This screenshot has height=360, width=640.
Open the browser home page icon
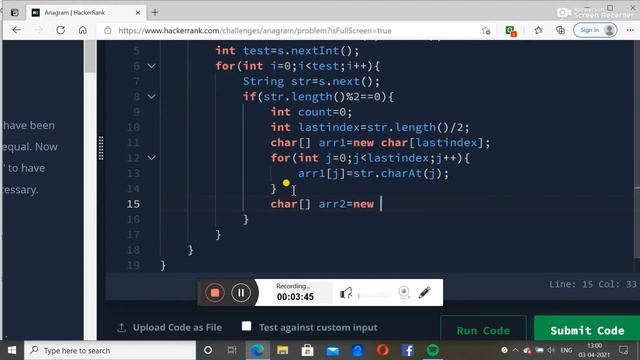pyautogui.click(x=82, y=30)
